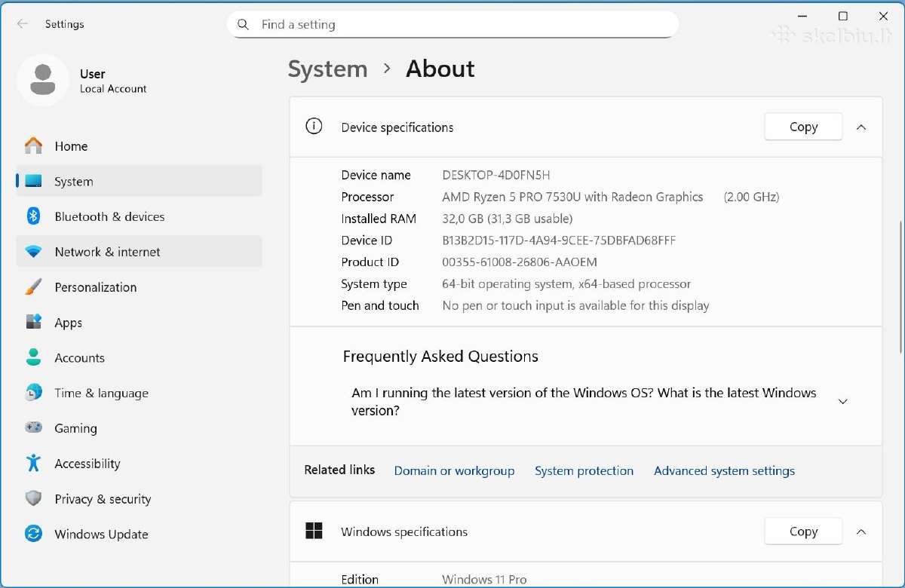Image resolution: width=905 pixels, height=588 pixels.
Task: Click the No pen or touch input text
Action: click(575, 305)
